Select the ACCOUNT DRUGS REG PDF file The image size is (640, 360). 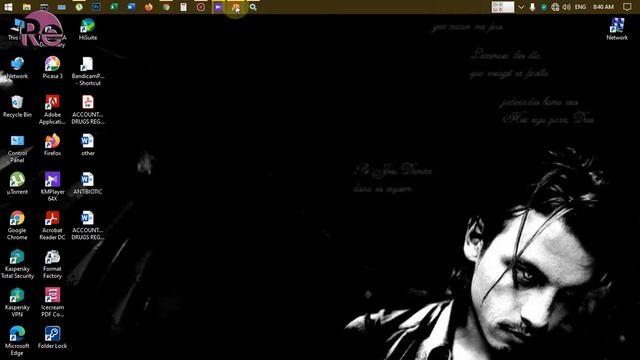[x=88, y=110]
